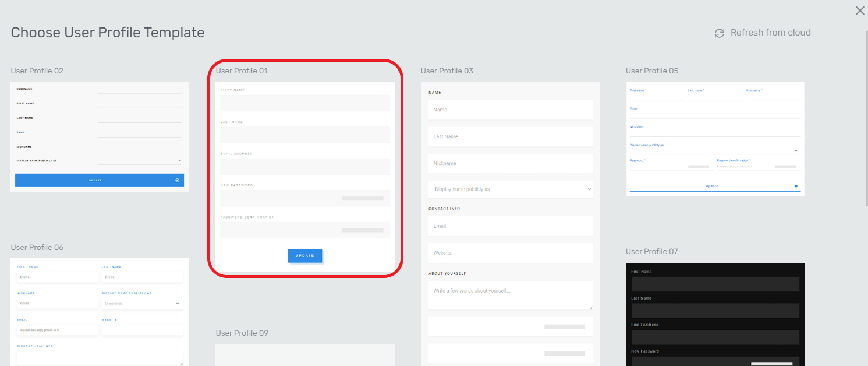Choose the User Profile 01 preview thumbnail
This screenshot has height=366, width=868.
[x=305, y=177]
